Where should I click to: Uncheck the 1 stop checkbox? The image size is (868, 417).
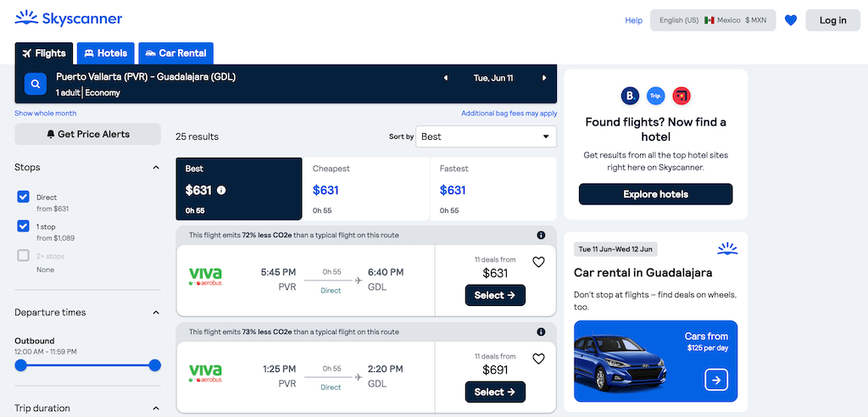(x=23, y=226)
